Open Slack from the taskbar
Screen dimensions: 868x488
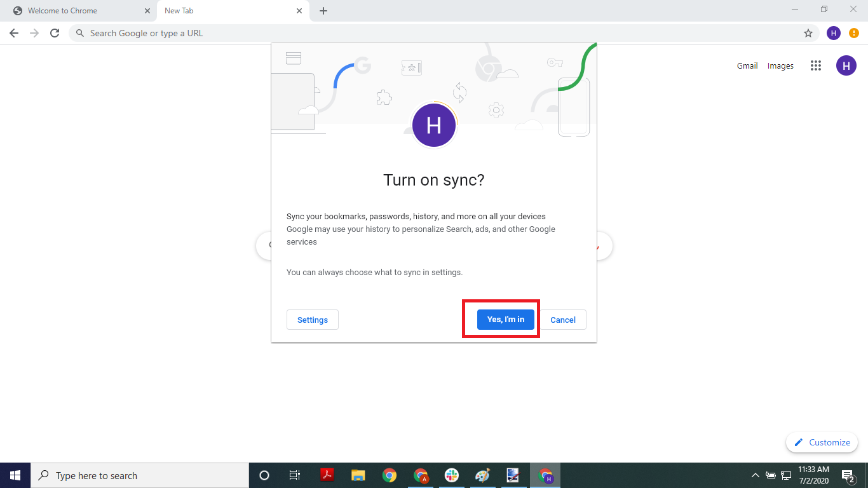[x=451, y=475]
